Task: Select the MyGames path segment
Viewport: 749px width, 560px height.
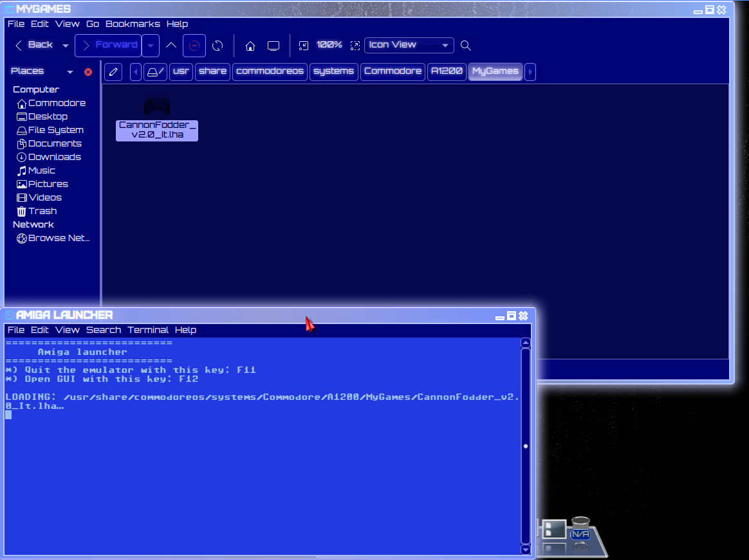Action: pyautogui.click(x=495, y=72)
